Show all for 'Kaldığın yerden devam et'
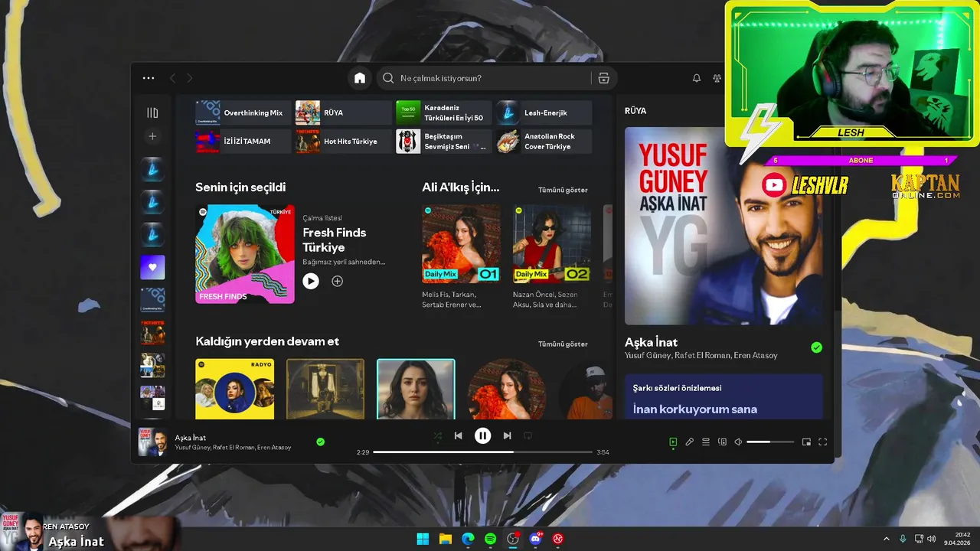Viewport: 980px width, 551px height. click(x=563, y=344)
